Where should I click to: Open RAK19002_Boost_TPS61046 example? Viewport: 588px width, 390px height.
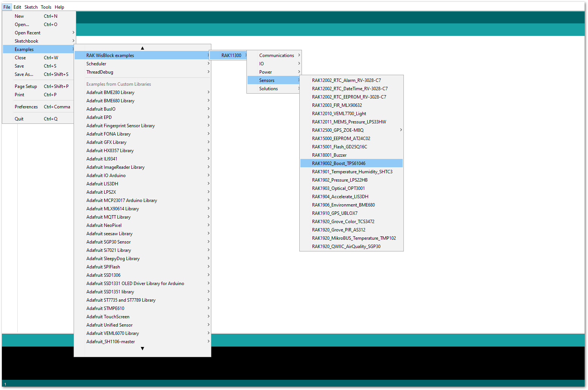351,163
